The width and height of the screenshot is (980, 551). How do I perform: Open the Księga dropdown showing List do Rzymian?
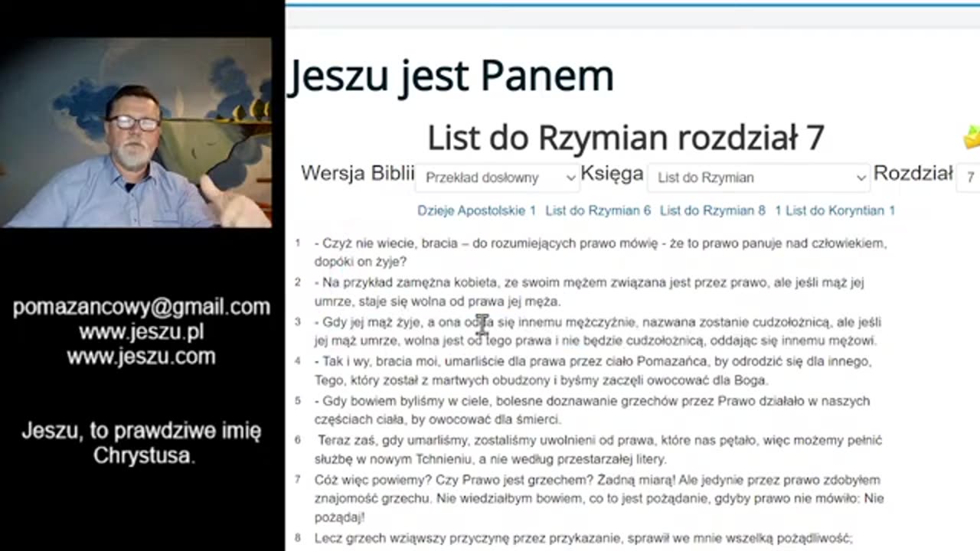tap(759, 178)
